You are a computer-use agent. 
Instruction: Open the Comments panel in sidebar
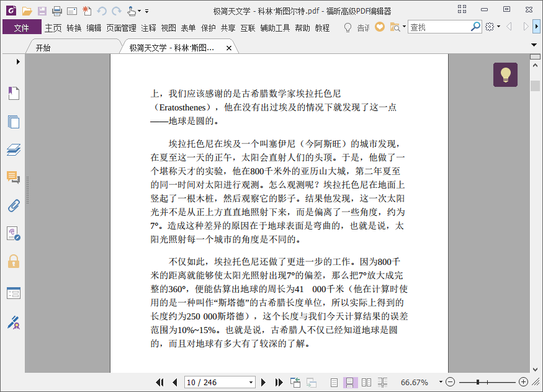[14, 177]
